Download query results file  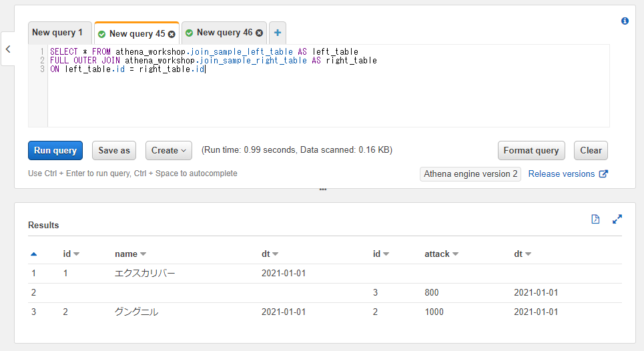point(595,219)
